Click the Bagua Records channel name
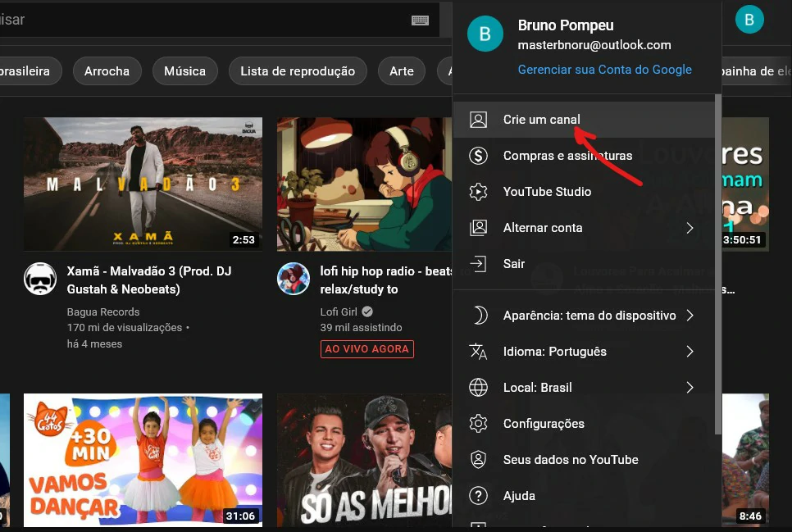 coord(103,311)
